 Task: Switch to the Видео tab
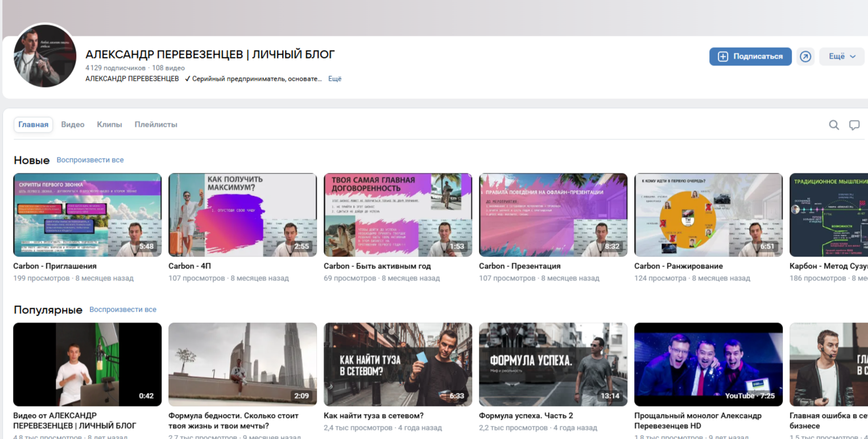pos(73,125)
